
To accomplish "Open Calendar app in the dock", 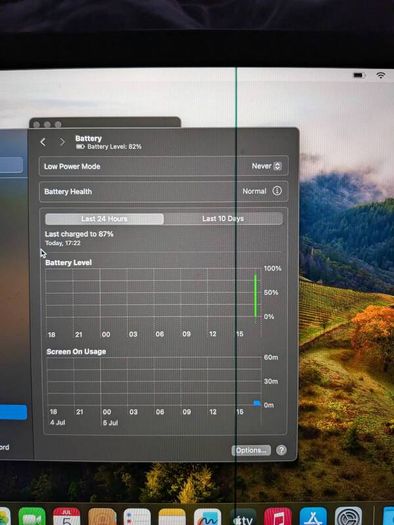I will click(67, 517).
